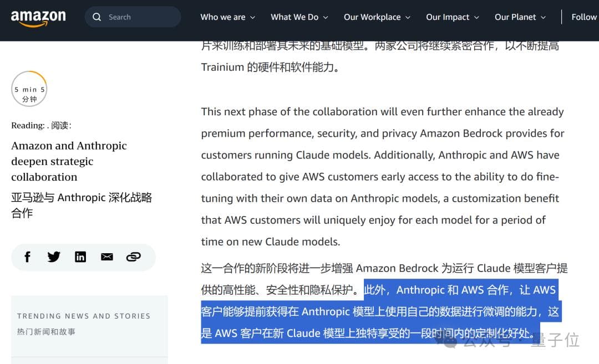
Task: Share the article via Twitter icon
Action: tap(54, 257)
